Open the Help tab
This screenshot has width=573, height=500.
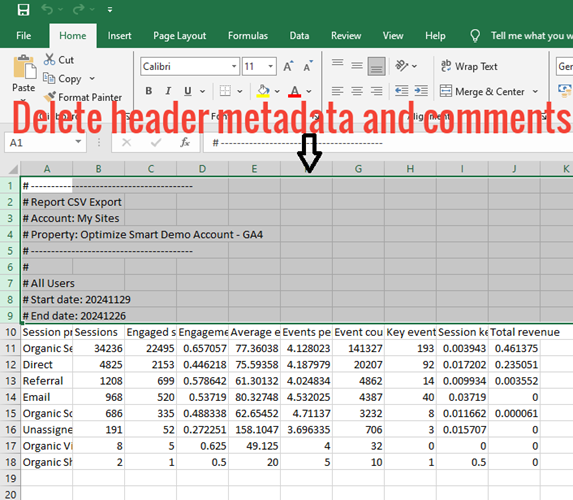(x=435, y=36)
